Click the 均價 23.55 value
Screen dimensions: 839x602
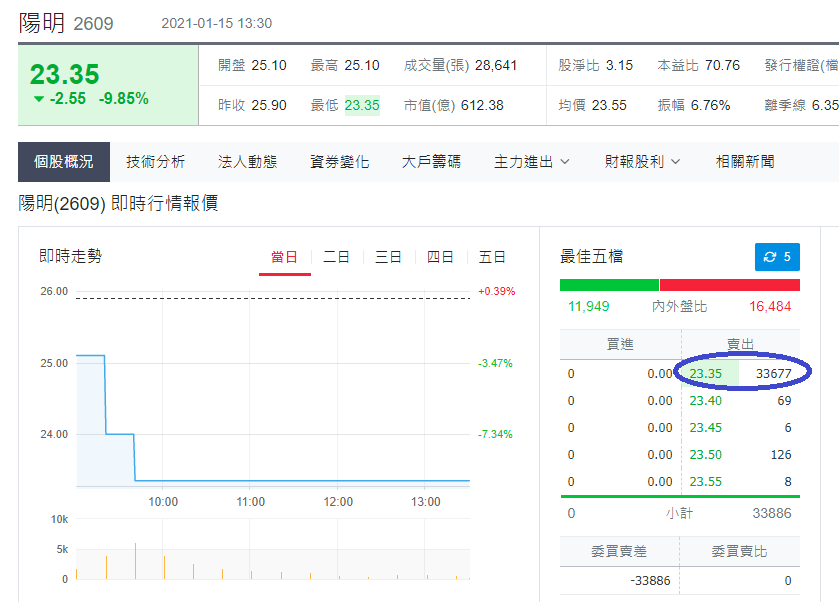609,105
